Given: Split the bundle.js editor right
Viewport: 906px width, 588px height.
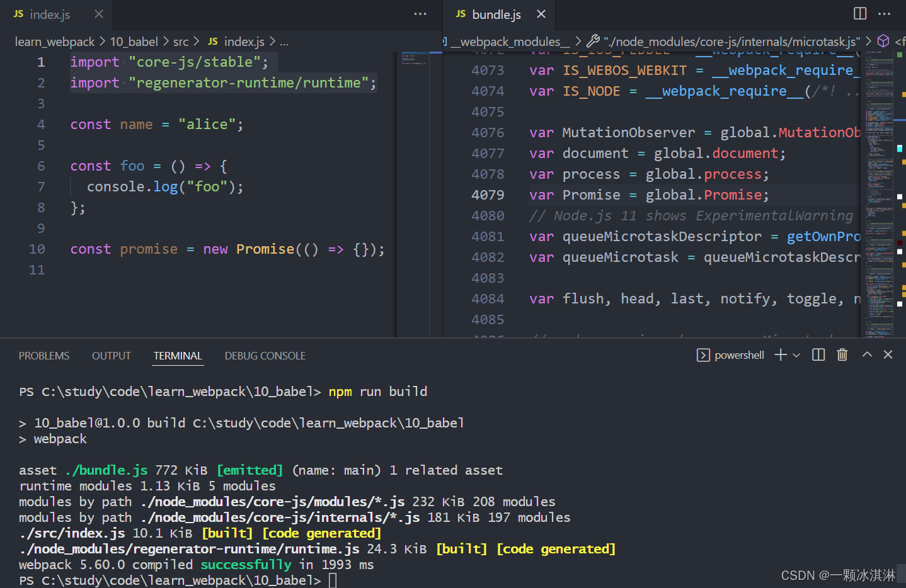Looking at the screenshot, I should click(x=860, y=13).
